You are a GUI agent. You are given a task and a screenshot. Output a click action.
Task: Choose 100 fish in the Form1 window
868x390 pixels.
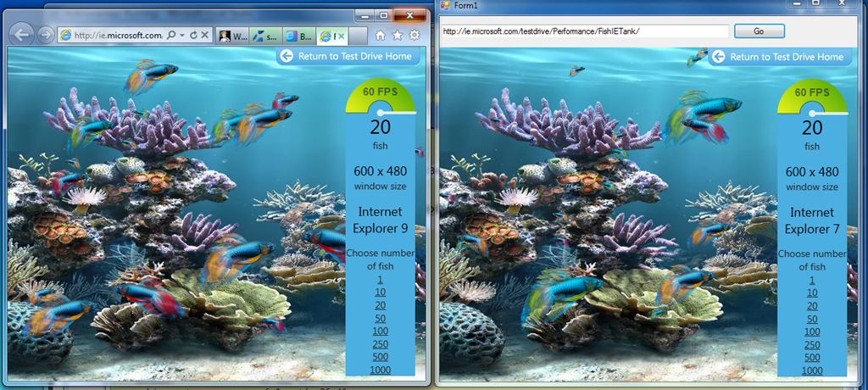coord(812,331)
